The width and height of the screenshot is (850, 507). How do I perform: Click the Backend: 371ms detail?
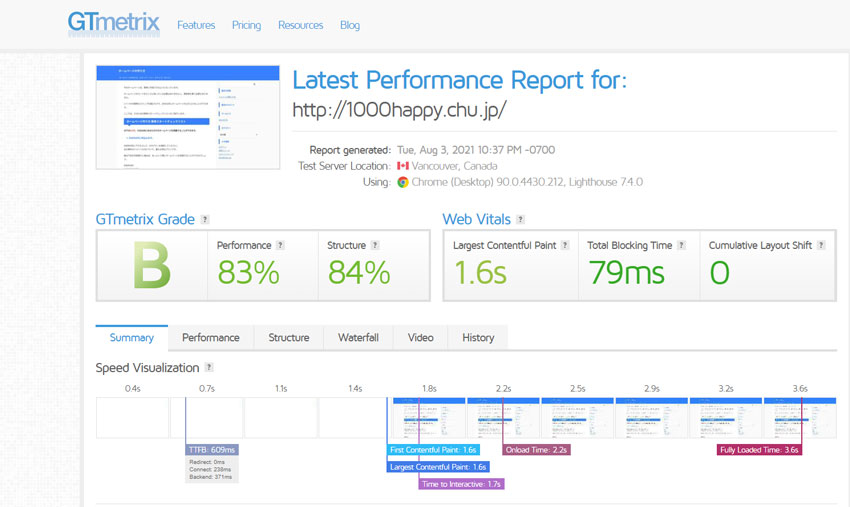click(211, 477)
